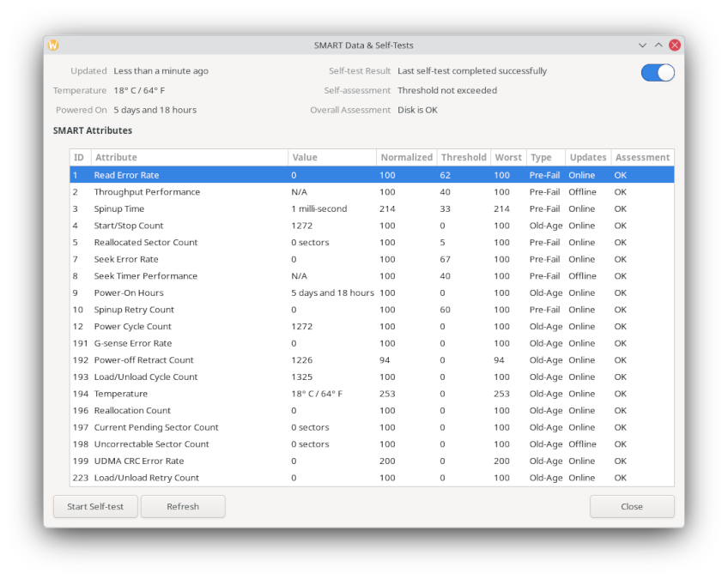Image resolution: width=728 pixels, height=579 pixels.
Task: Close the SMART window with red X
Action: tap(675, 45)
